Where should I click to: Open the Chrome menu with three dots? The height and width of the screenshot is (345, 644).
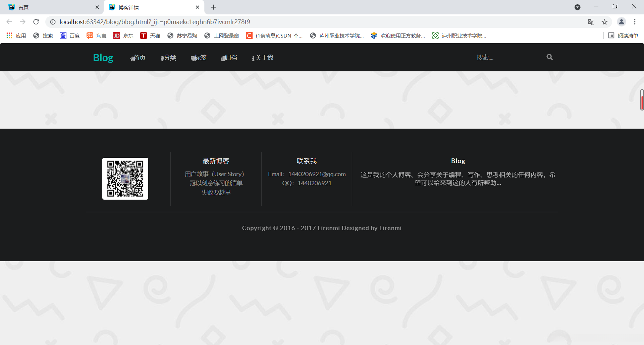click(635, 22)
